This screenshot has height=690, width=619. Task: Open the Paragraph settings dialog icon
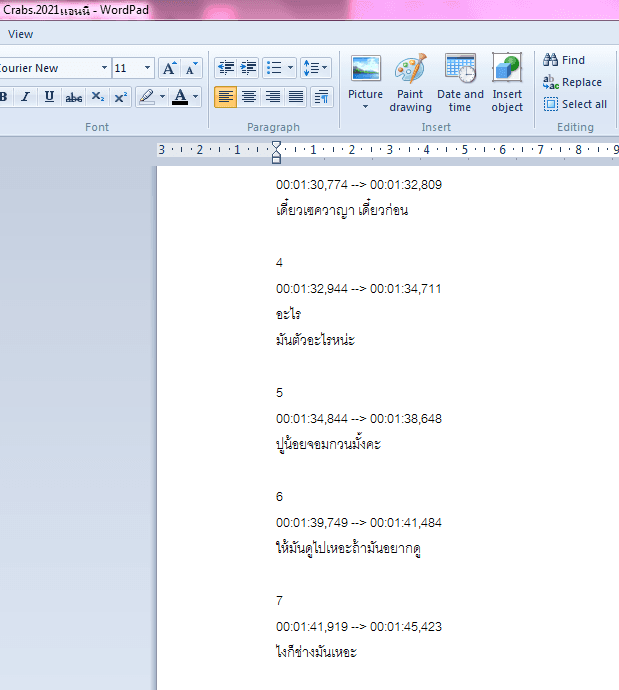point(322,97)
